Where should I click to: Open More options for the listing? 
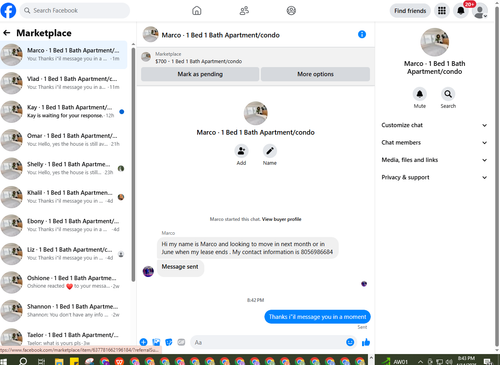pyautogui.click(x=315, y=74)
